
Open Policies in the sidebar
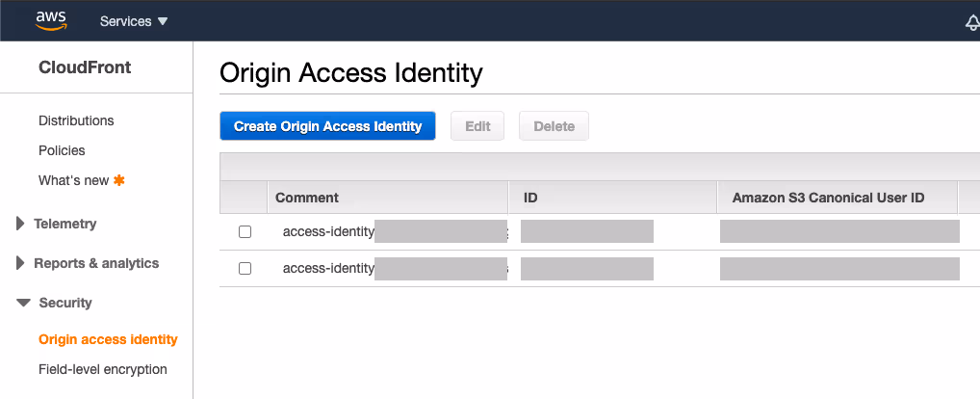click(x=62, y=150)
